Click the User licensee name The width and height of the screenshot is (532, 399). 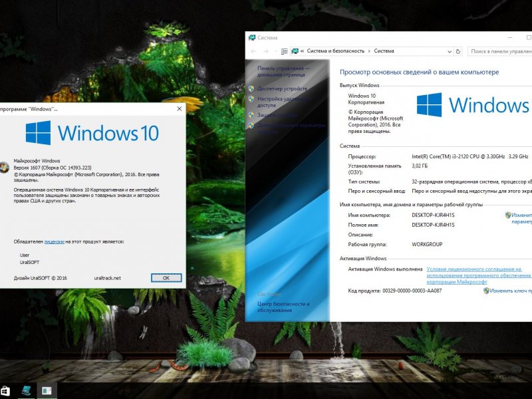click(25, 255)
